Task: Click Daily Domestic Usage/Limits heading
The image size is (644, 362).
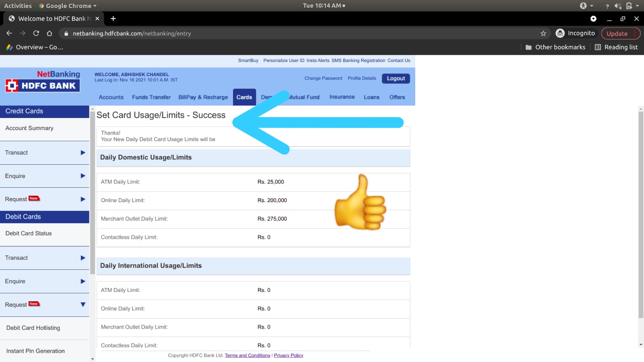Action: coord(146,157)
